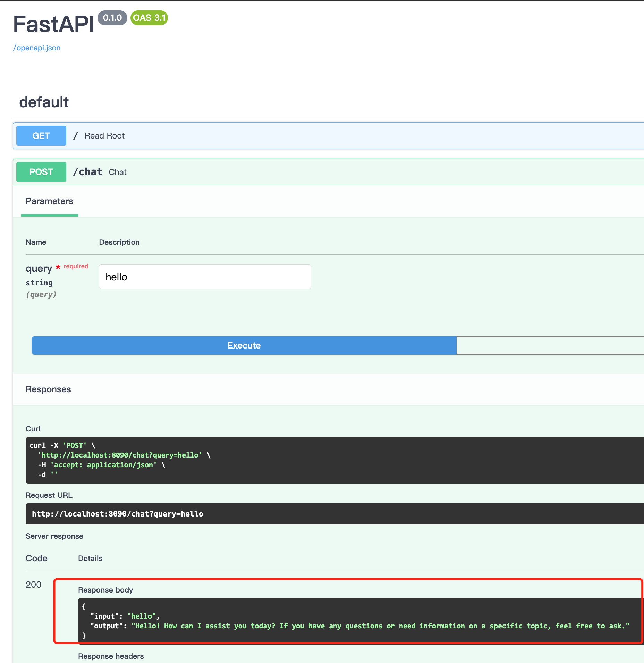644x663 pixels.
Task: Select the Parameters tab
Action: (x=49, y=201)
